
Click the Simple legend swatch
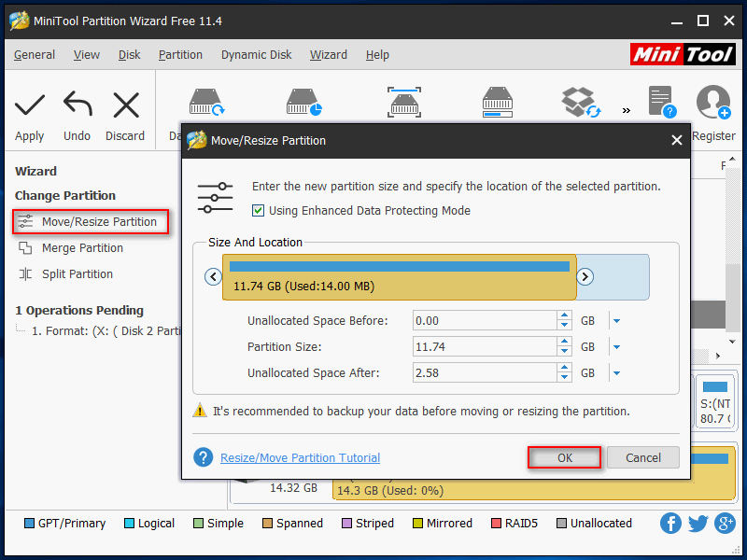pyautogui.click(x=199, y=524)
